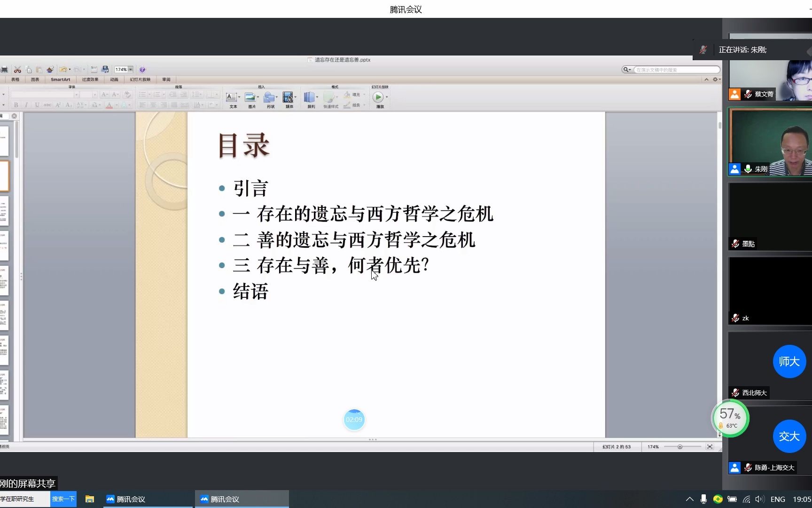Start slideshow with green 播放 button

378,97
